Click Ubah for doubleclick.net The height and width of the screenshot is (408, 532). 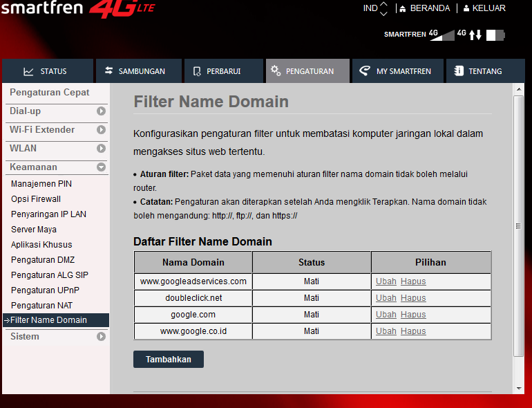tap(386, 298)
